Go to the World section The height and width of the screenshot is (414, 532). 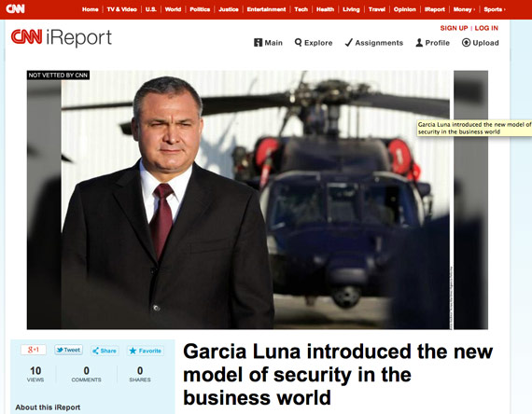point(173,9)
